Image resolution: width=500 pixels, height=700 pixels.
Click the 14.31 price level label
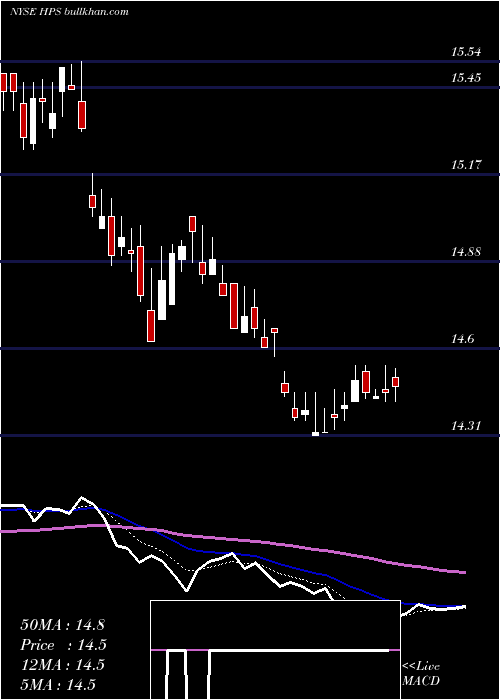pos(466,426)
